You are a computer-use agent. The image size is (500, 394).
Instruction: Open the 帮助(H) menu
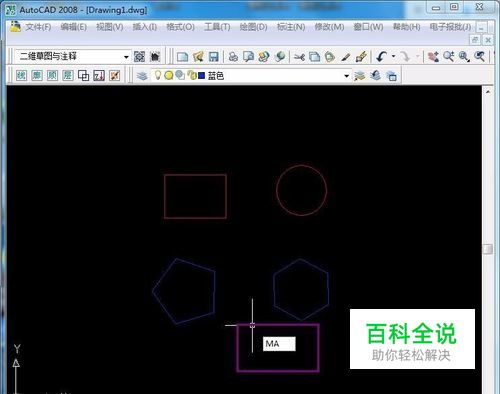(406, 27)
